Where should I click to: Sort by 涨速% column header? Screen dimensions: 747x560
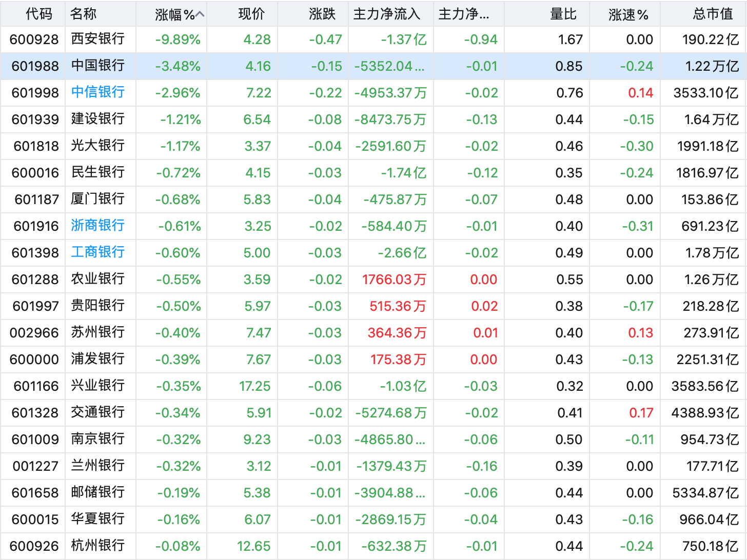[x=628, y=14]
